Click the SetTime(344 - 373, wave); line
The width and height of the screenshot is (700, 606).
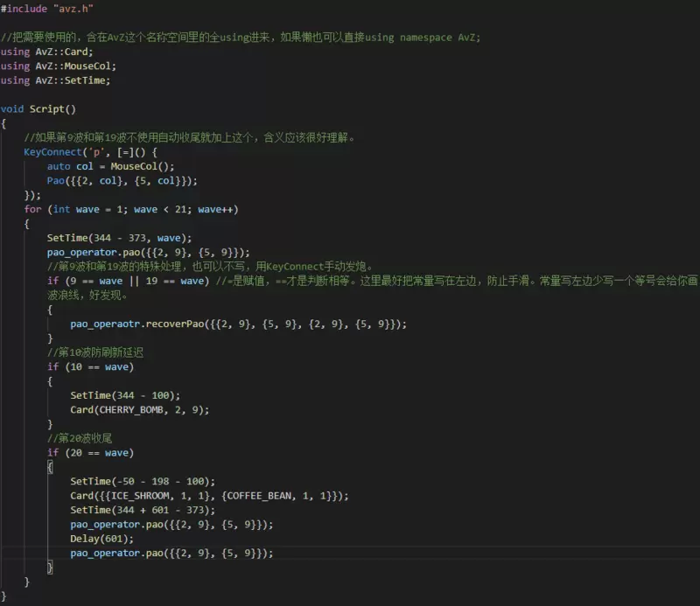(119, 238)
